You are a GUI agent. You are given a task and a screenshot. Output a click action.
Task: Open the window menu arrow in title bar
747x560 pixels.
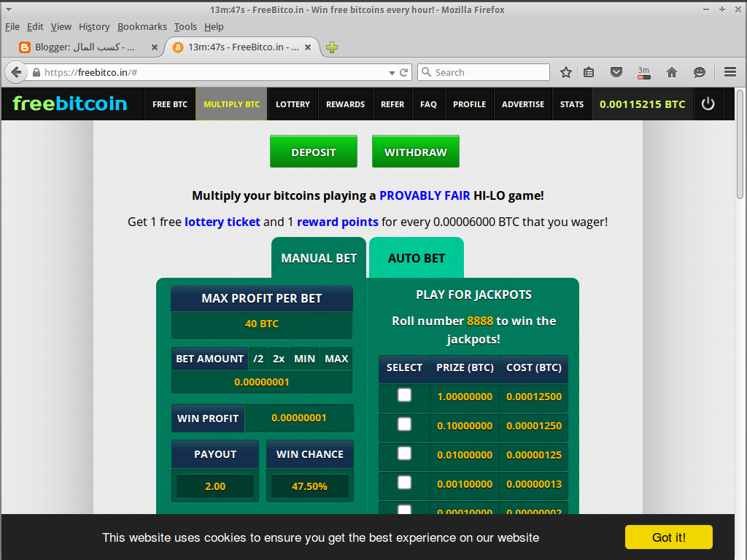coord(9,9)
